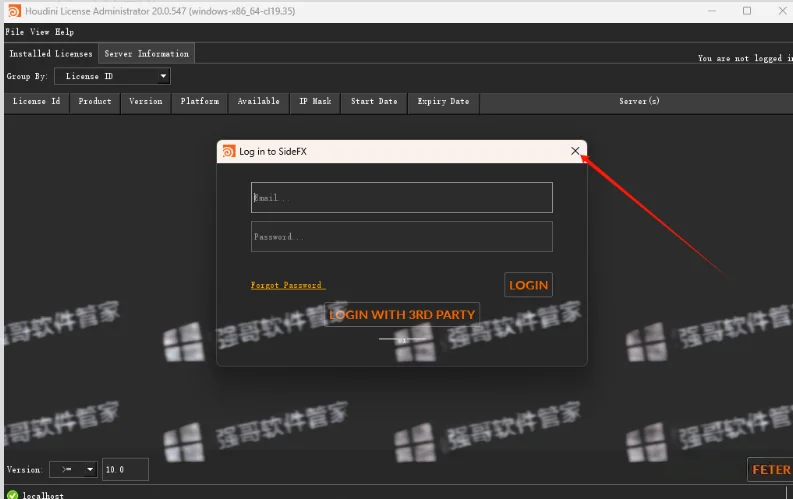Image resolution: width=793 pixels, height=499 pixels.
Task: Click the Password input field
Action: click(x=402, y=237)
